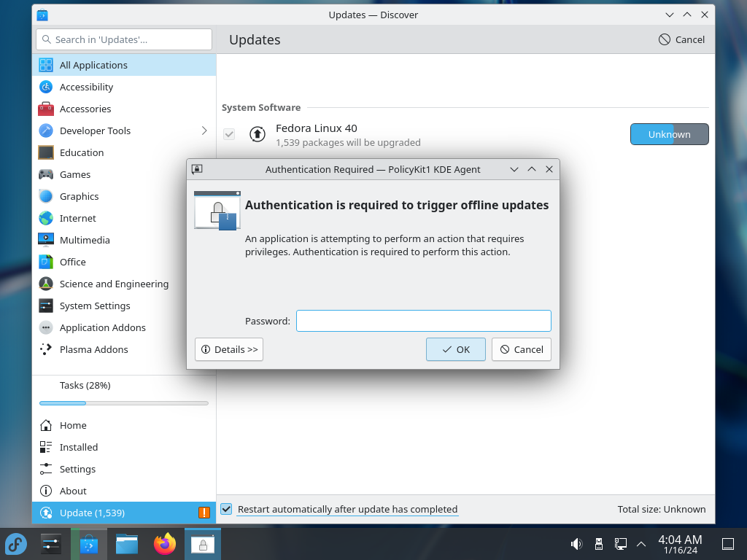Expand the Developer Tools subcategories
747x560 pixels.
coord(204,131)
